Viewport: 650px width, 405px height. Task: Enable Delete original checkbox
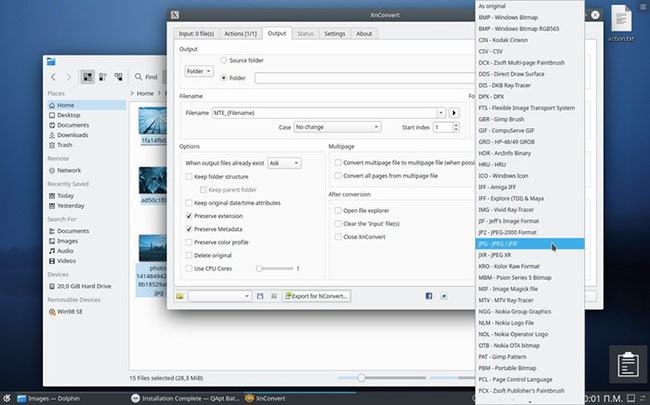(189, 255)
